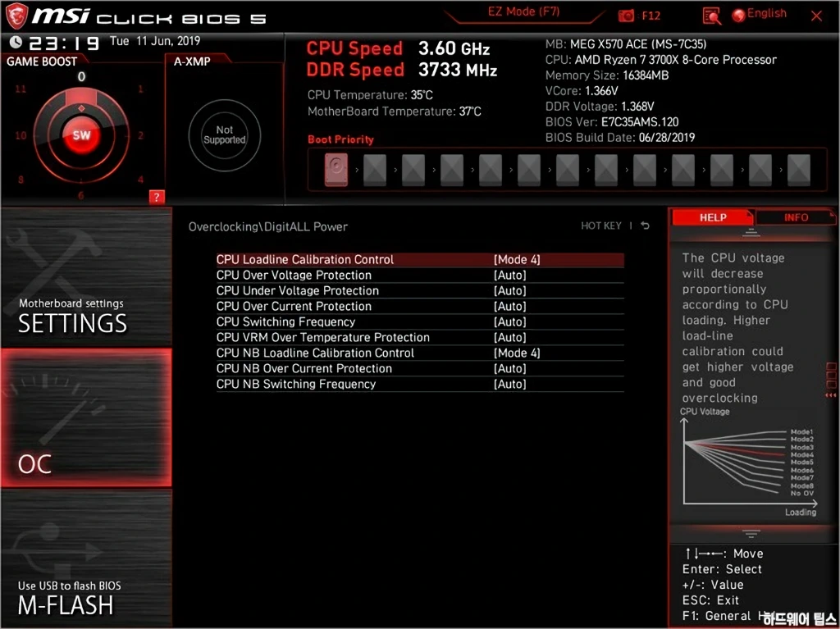This screenshot has height=629, width=840.
Task: Open the BIOS search magnifier icon
Action: point(711,16)
